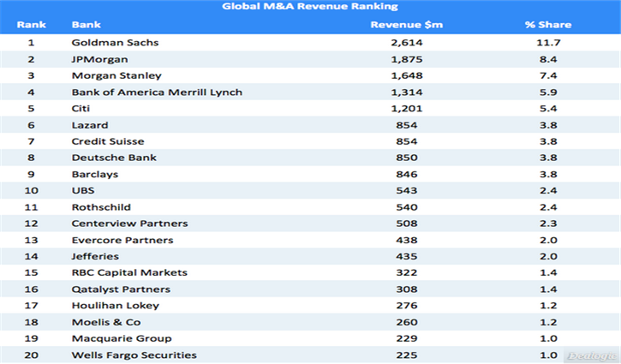Image resolution: width=621 pixels, height=364 pixels.
Task: Click the revenue value '846'
Action: 407,174
